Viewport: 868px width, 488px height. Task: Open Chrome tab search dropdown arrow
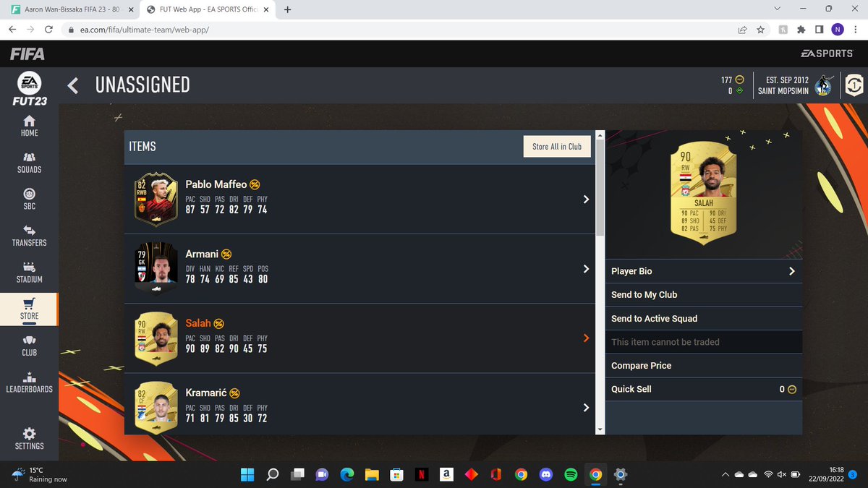tap(777, 9)
